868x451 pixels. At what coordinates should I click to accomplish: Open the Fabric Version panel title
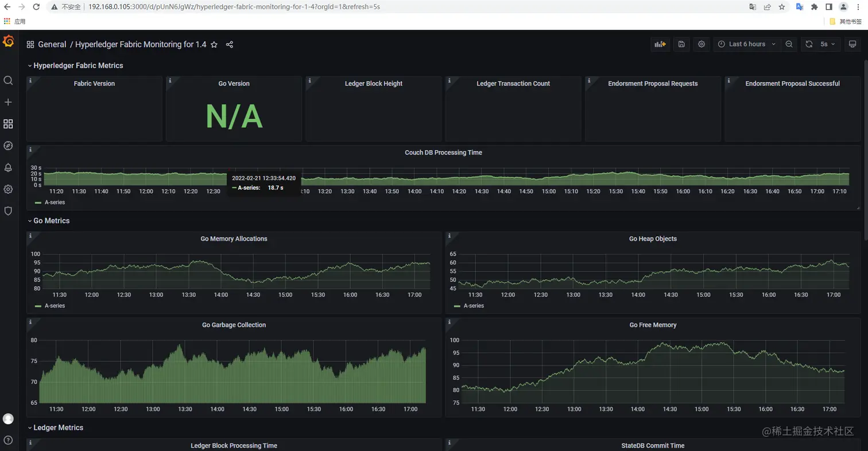[94, 84]
